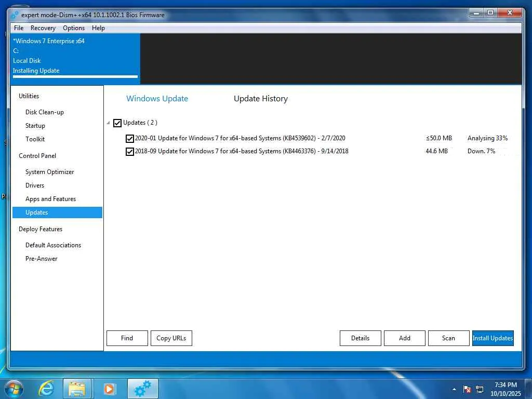Show hidden tray icons arrow
This screenshot has width=532, height=399.
[x=454, y=390]
